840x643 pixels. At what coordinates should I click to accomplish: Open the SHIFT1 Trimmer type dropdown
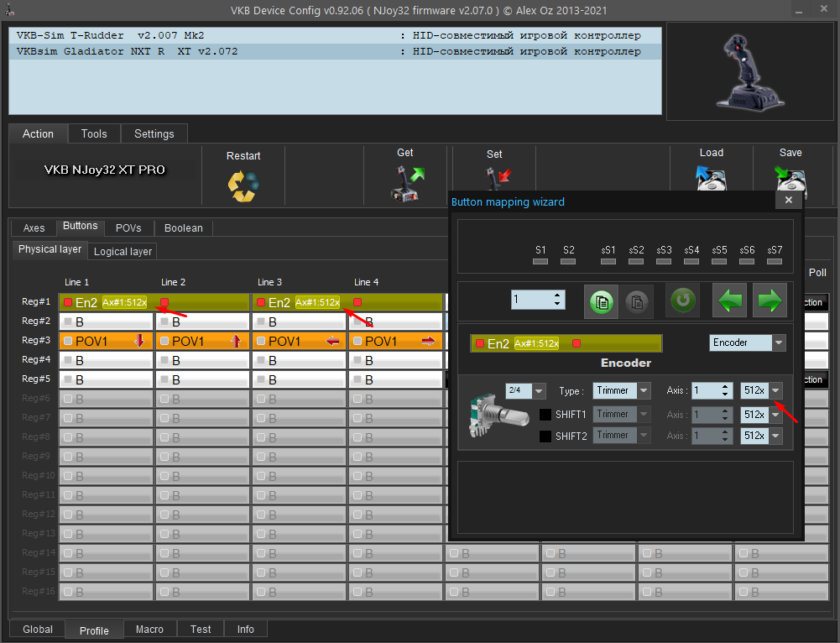644,414
